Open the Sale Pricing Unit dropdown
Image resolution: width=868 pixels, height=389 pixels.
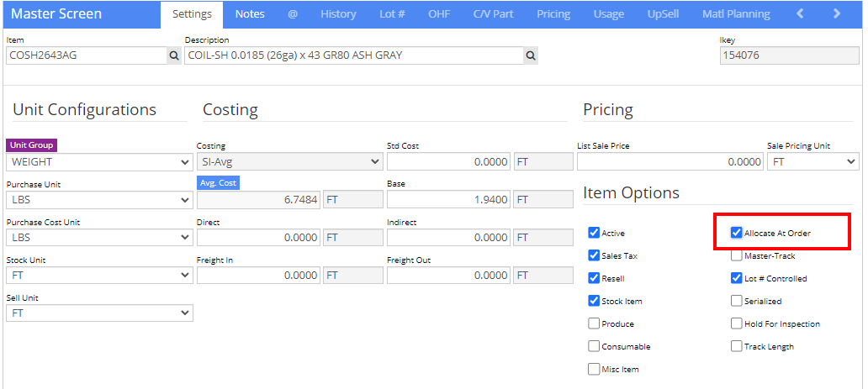click(x=812, y=161)
